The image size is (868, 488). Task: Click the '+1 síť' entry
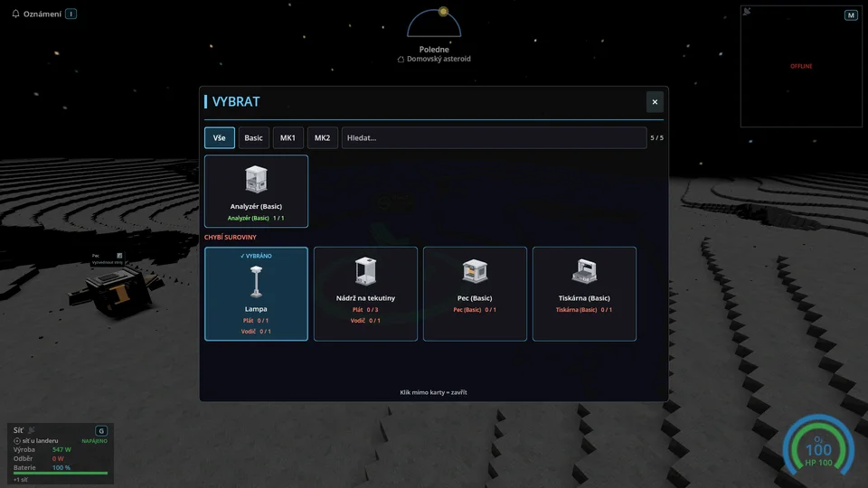[x=21, y=480]
